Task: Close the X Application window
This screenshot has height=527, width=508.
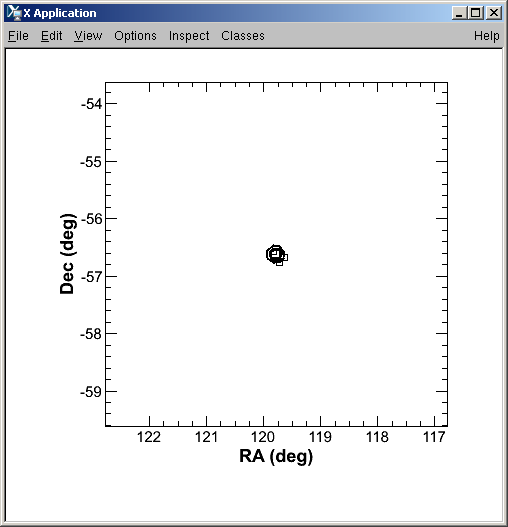Action: 494,13
